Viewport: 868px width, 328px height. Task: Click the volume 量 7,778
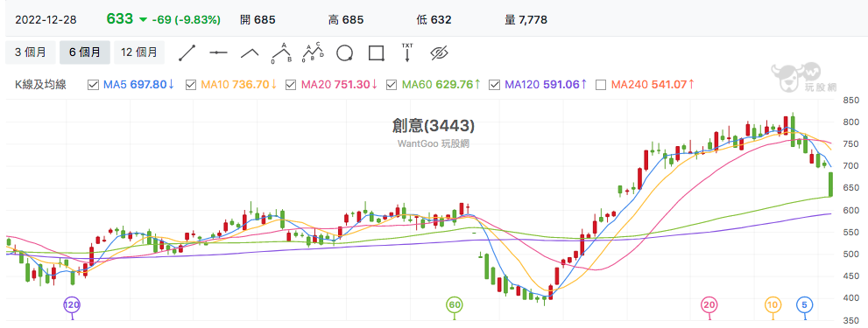pos(526,20)
